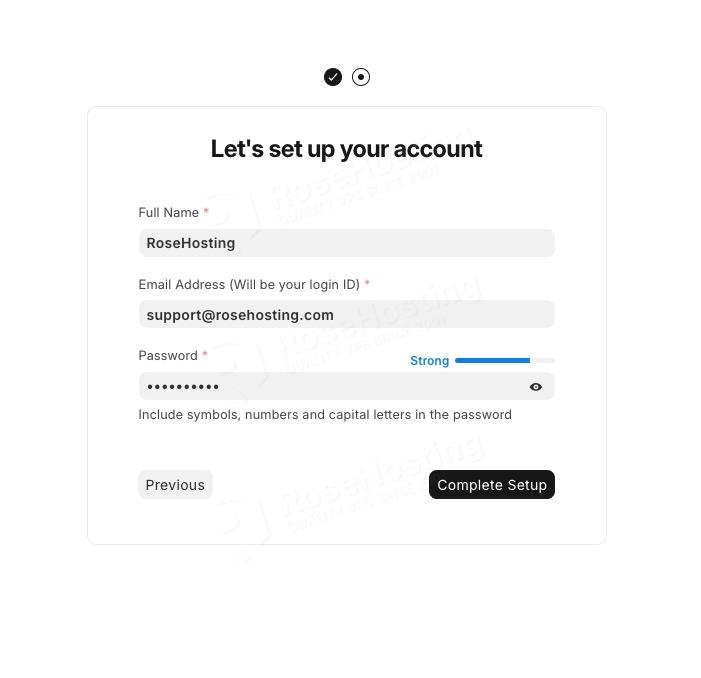The height and width of the screenshot is (678, 701).
Task: Click the red asterisk beside Full Name
Action: pos(206,212)
